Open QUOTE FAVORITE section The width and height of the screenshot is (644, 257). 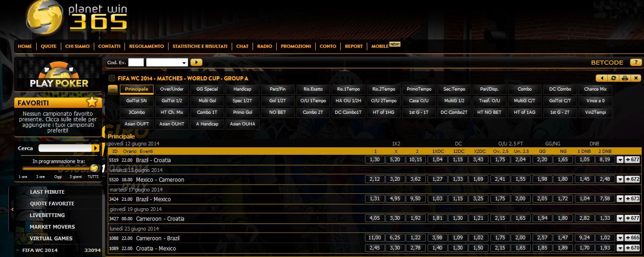coord(52,204)
